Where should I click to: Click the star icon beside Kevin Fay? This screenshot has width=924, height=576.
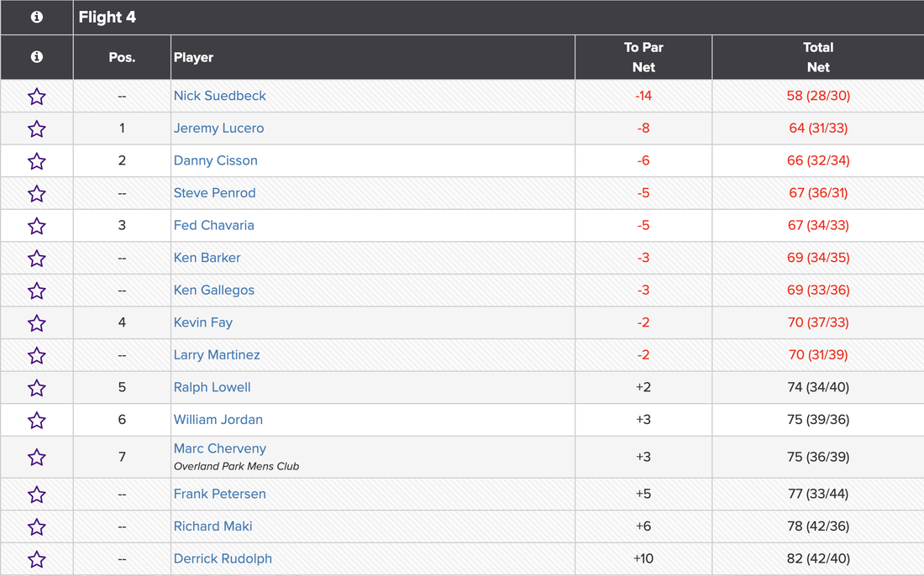tap(37, 323)
